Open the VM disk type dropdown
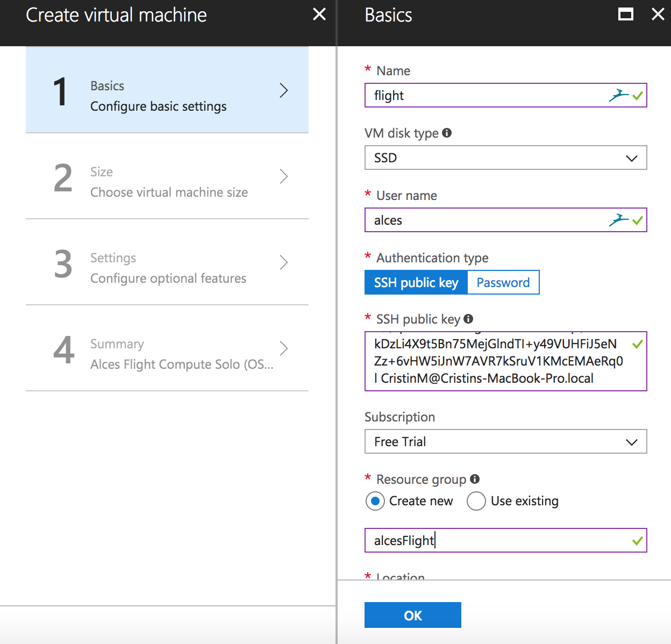671x644 pixels. tap(505, 158)
